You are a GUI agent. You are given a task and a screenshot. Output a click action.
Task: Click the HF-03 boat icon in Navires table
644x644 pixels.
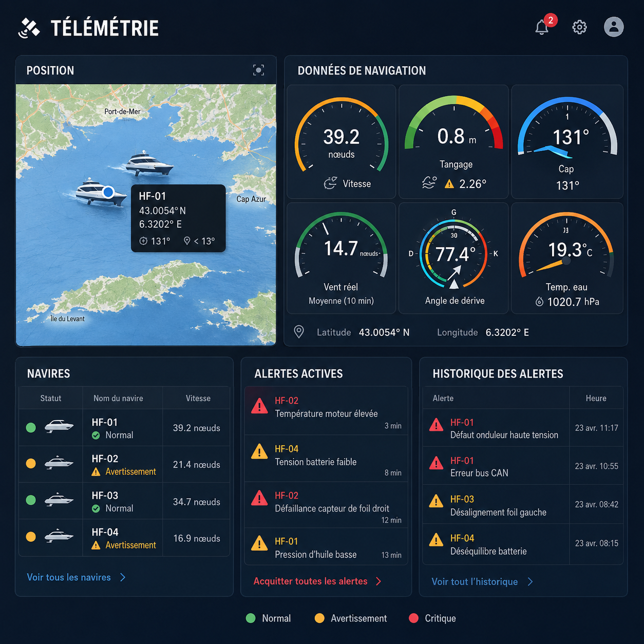(x=59, y=500)
